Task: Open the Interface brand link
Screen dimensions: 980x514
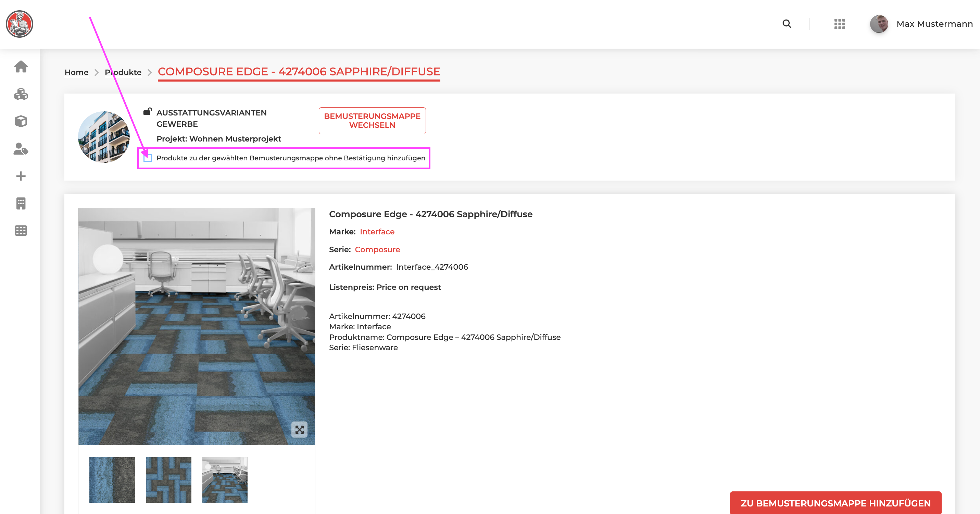Action: pos(377,232)
